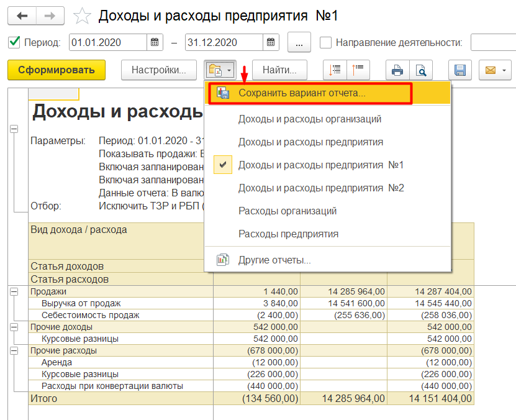Select Расходы предприятия variant
516x420 pixels.
(327, 234)
